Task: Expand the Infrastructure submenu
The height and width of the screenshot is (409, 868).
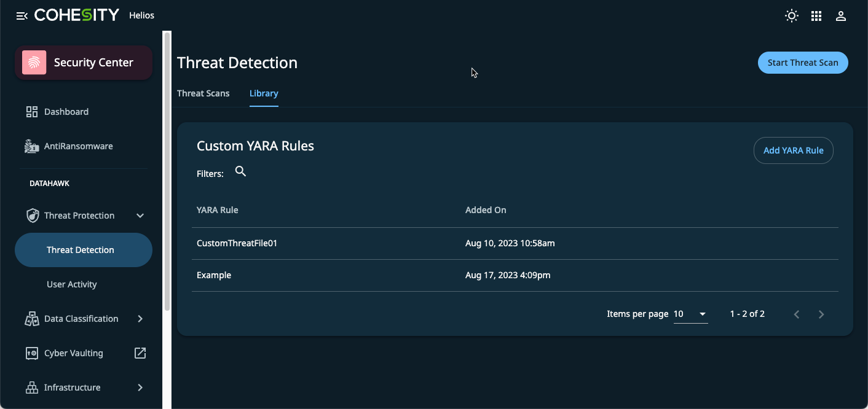Action: [x=140, y=388]
